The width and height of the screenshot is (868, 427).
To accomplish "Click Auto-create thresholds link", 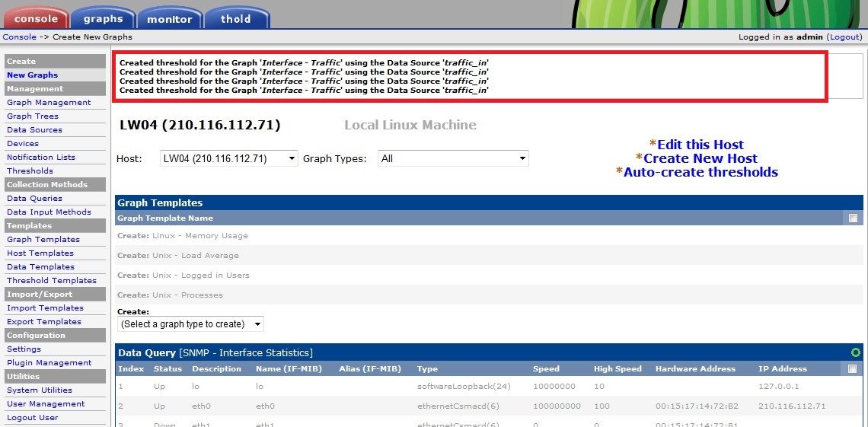I will pyautogui.click(x=700, y=172).
